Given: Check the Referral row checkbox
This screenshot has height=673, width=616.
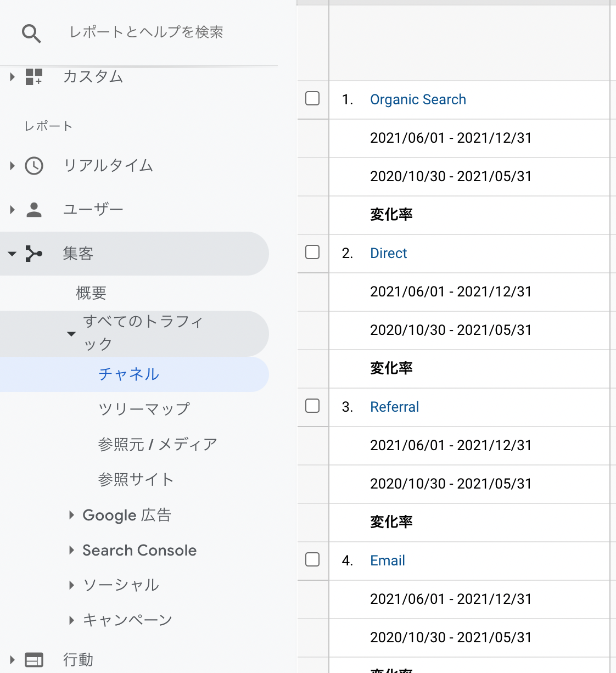Looking at the screenshot, I should click(x=312, y=406).
